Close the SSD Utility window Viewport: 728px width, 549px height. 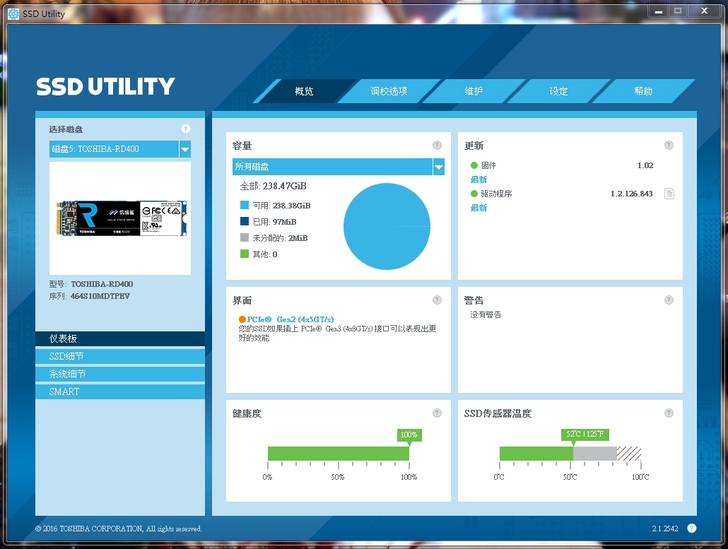704,11
